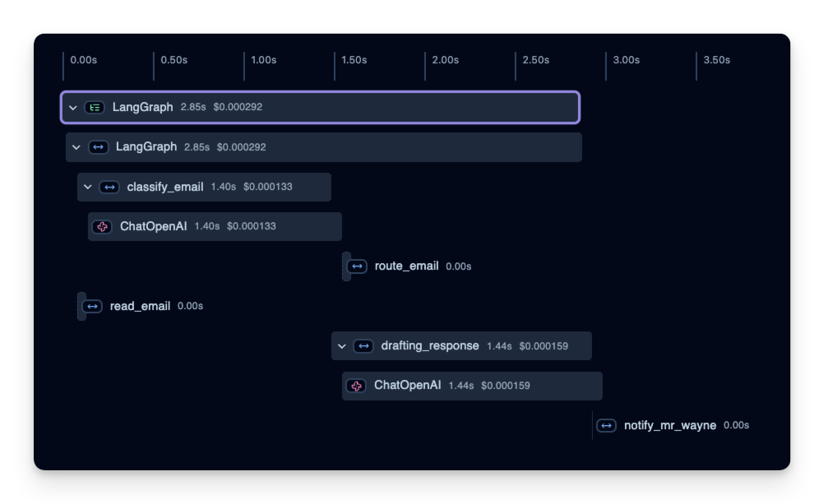Click the drafting_response chain icon

click(363, 346)
